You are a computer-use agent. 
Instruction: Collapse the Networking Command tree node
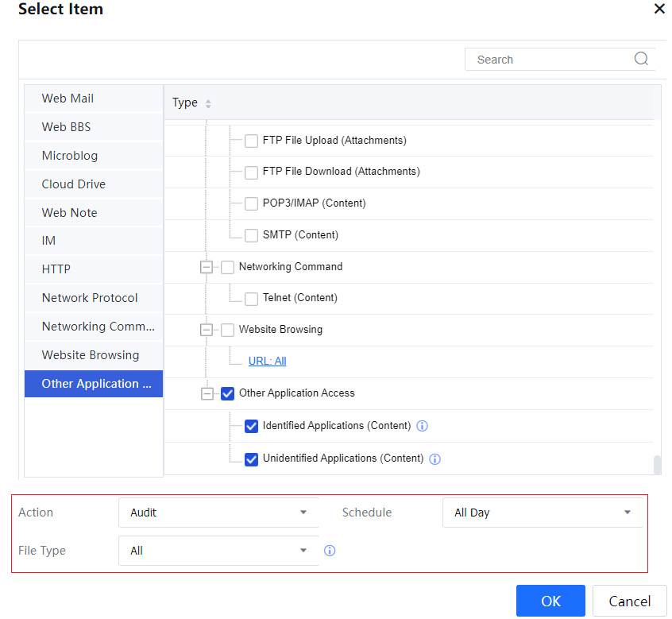coord(207,267)
